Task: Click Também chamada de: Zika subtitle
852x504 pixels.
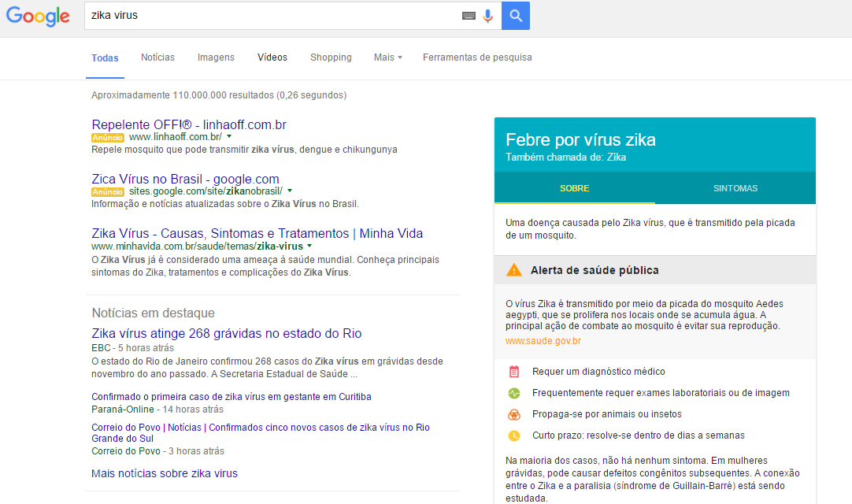Action: click(565, 157)
